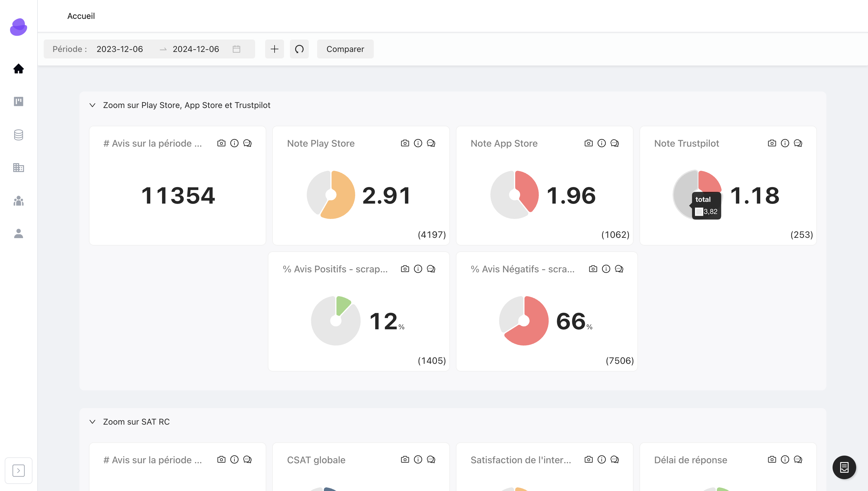The height and width of the screenshot is (491, 868).
Task: Open the building icon in sidebar
Action: [19, 168]
